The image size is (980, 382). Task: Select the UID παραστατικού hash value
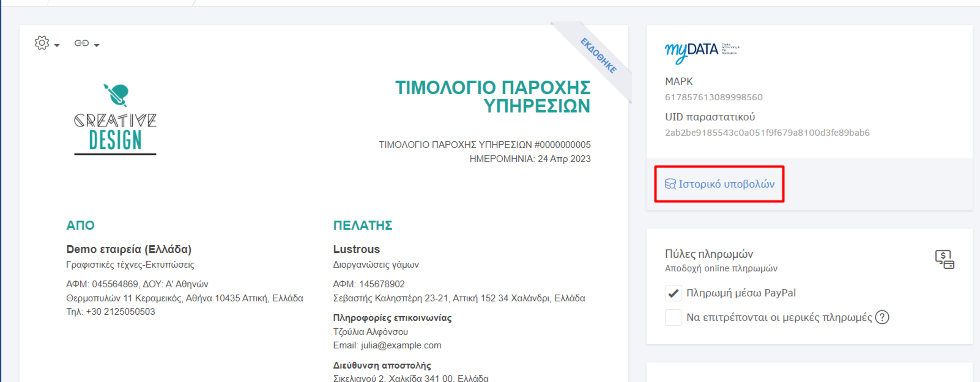767,133
